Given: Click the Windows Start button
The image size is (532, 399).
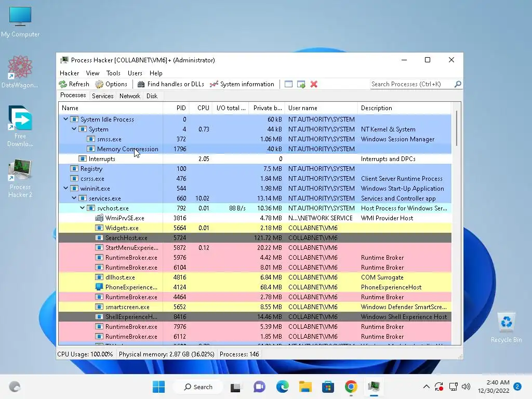Looking at the screenshot, I should coord(158,387).
